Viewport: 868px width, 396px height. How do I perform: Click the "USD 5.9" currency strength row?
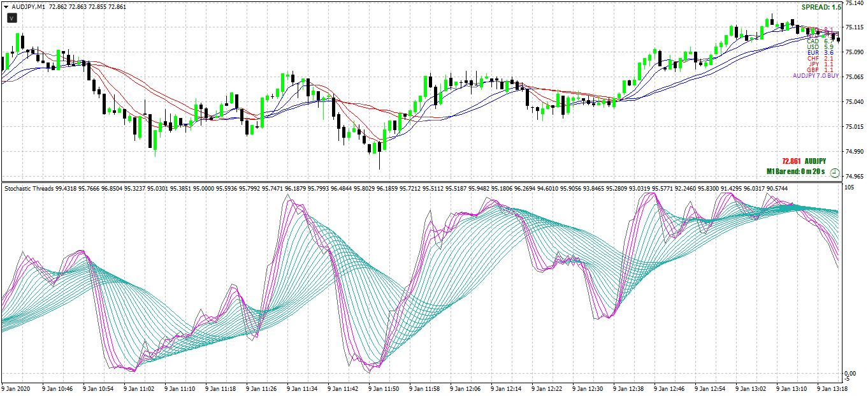820,47
